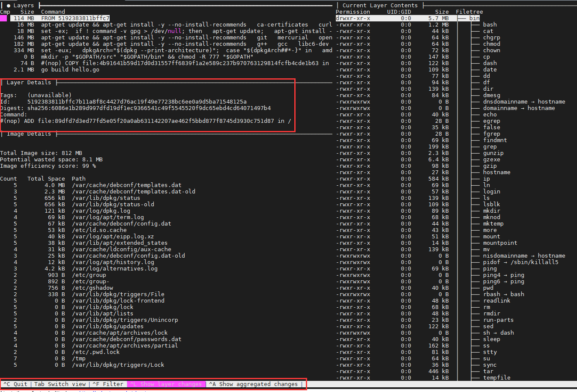This screenshot has height=392, width=577.
Task: Select chmod entry in the filetree
Action: click(492, 44)
